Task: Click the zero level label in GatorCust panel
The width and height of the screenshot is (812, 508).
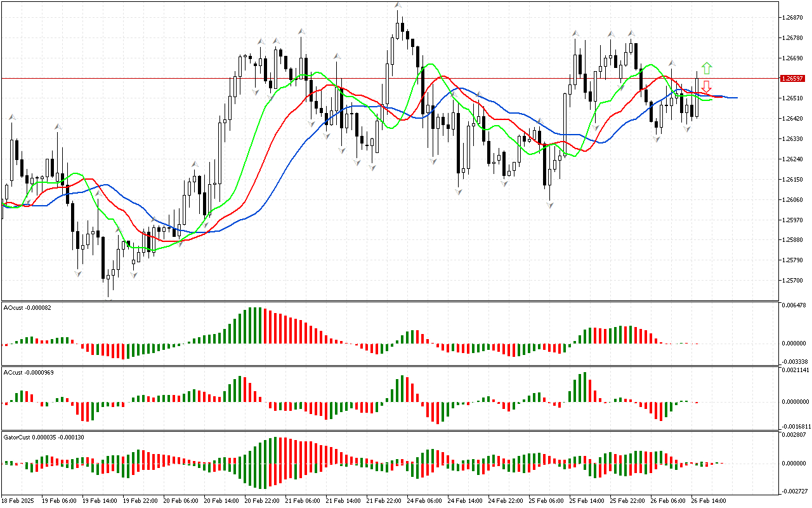Action: tap(795, 464)
